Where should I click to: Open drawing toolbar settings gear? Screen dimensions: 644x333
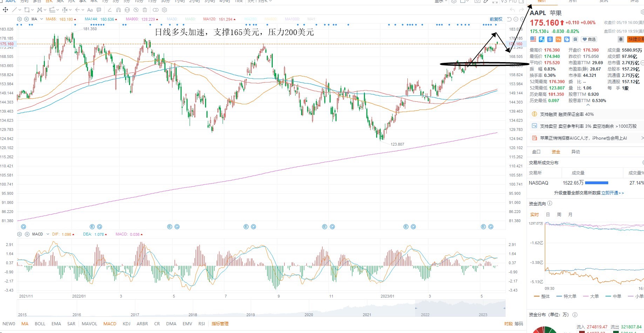click(164, 10)
